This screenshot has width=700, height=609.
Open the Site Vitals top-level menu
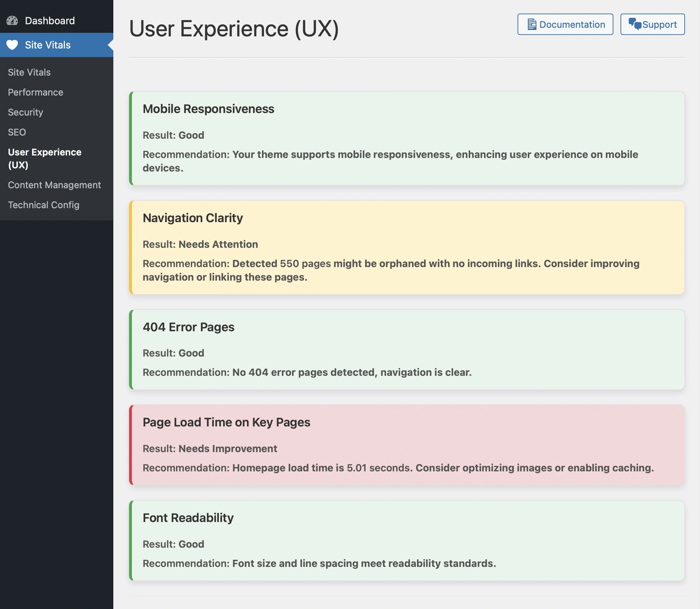(57, 45)
